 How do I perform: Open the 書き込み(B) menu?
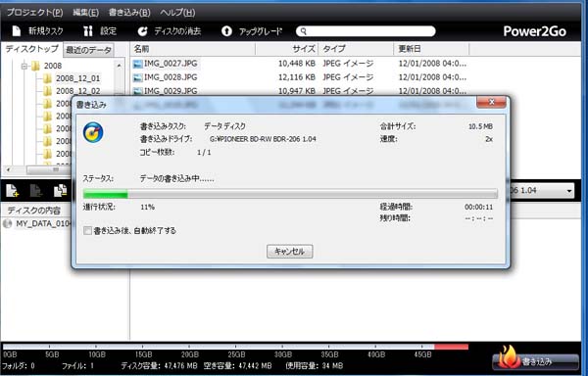tap(129, 13)
